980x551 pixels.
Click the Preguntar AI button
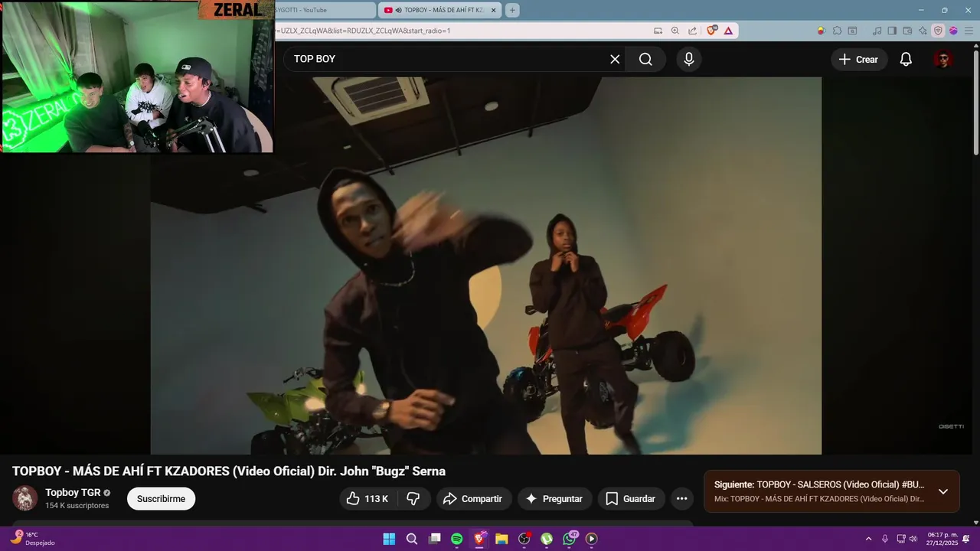click(554, 499)
